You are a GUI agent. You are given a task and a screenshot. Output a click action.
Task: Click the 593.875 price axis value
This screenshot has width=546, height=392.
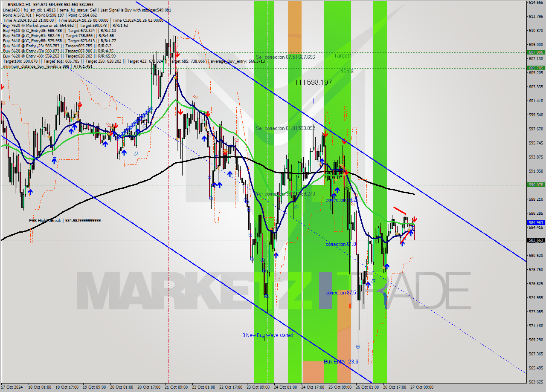point(535,157)
